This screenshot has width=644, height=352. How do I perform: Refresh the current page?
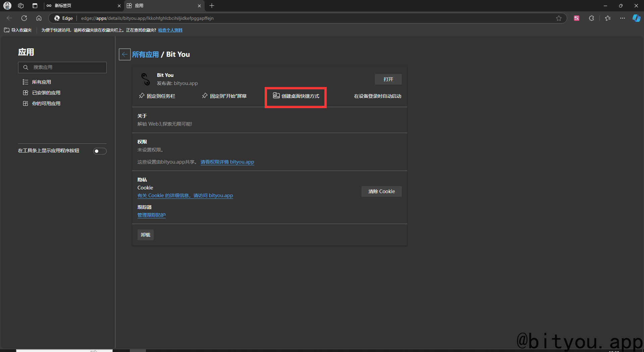pos(24,18)
